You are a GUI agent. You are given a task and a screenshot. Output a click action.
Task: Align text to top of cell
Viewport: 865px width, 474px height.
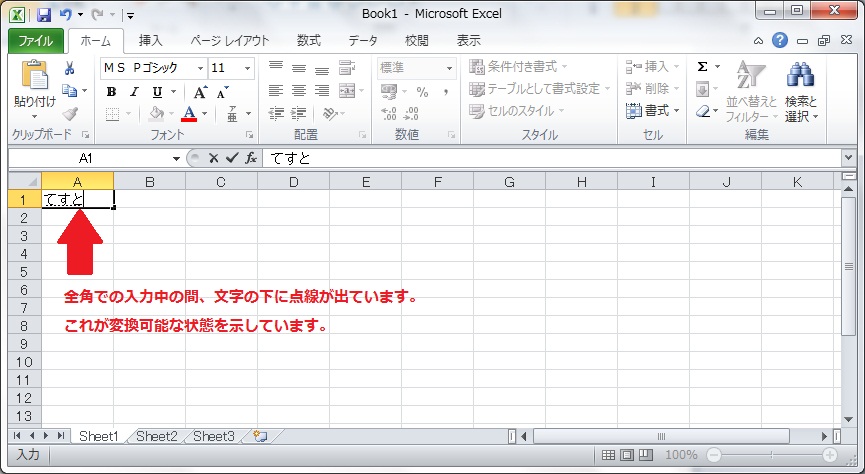pos(276,67)
